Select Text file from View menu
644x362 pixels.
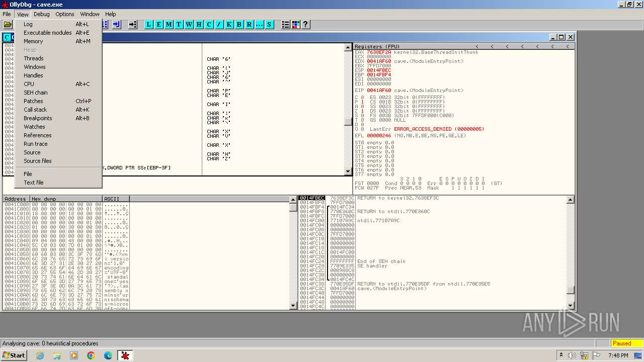[58, 183]
